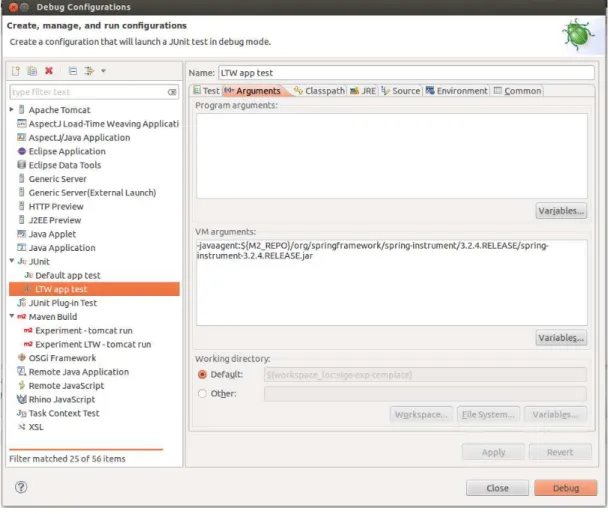This screenshot has width=609, height=514.
Task: Select the Java Applet icon
Action: 22,233
